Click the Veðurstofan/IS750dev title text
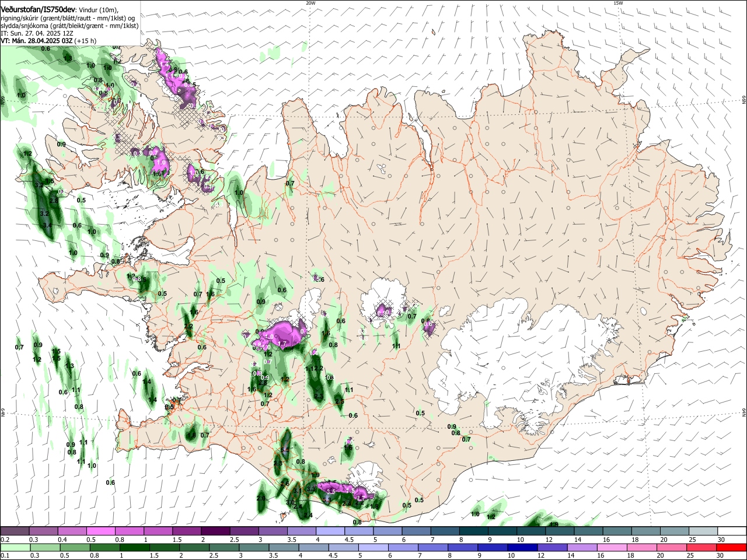The image size is (747, 560). pos(38,9)
